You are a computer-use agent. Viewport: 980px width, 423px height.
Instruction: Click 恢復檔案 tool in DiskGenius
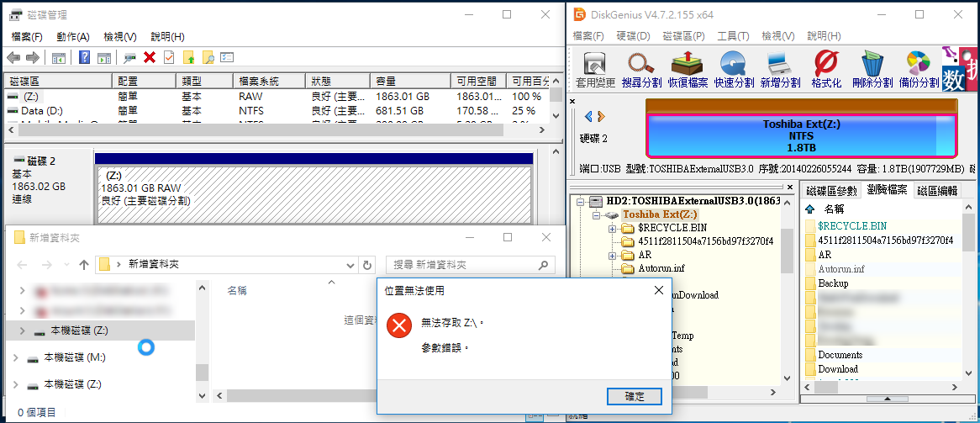[x=688, y=70]
